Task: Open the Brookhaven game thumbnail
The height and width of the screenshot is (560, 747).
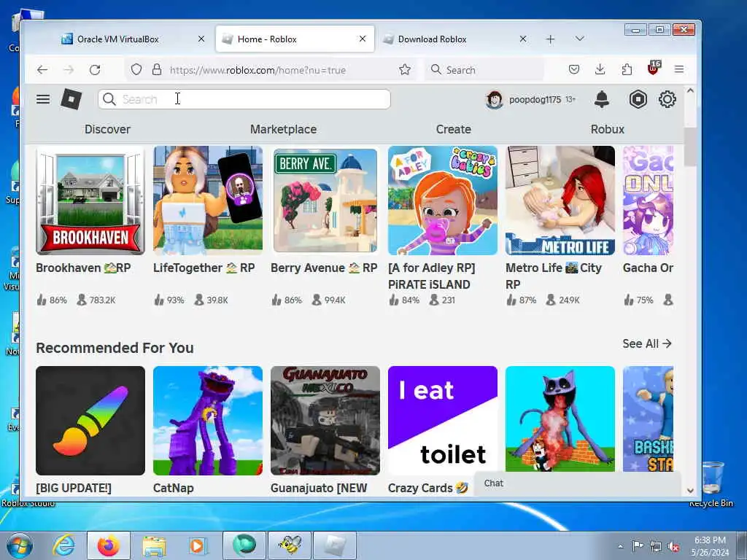Action: pyautogui.click(x=90, y=201)
